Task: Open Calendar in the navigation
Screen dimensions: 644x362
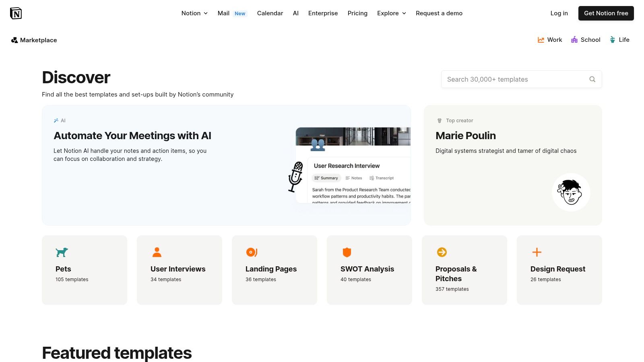Action: coord(270,13)
